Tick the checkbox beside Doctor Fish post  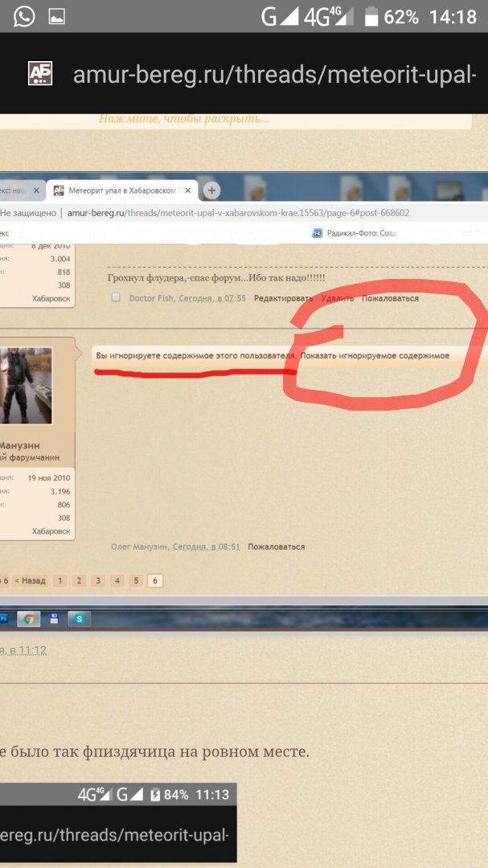(x=116, y=297)
